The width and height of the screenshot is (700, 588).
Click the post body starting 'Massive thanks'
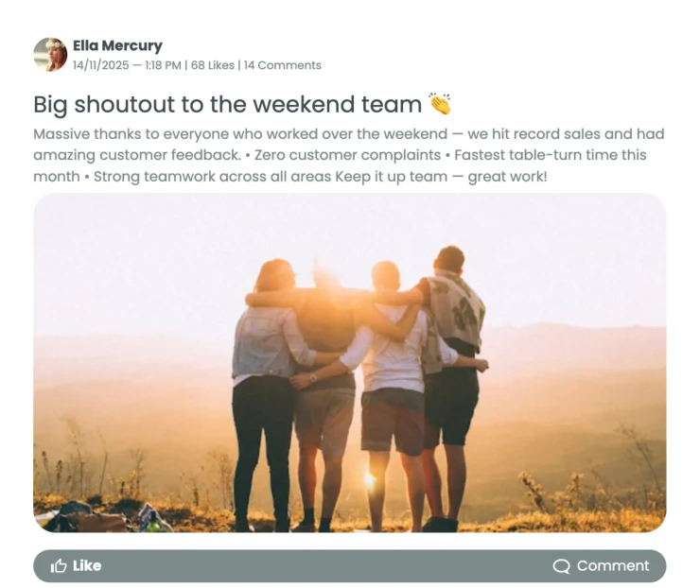pos(349,155)
